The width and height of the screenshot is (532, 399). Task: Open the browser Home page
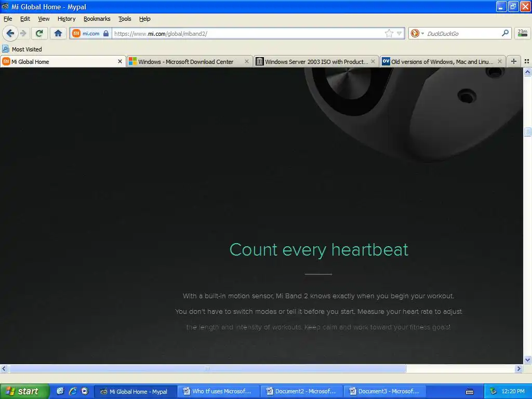click(58, 33)
